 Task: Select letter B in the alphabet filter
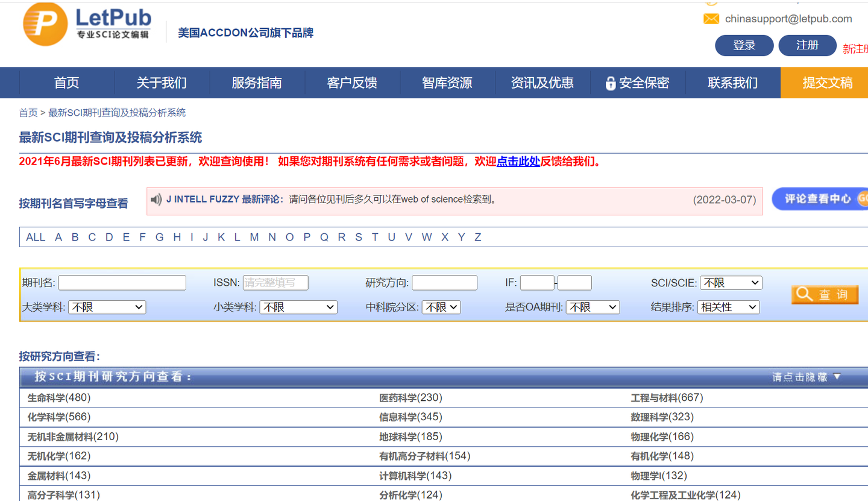[x=75, y=237]
